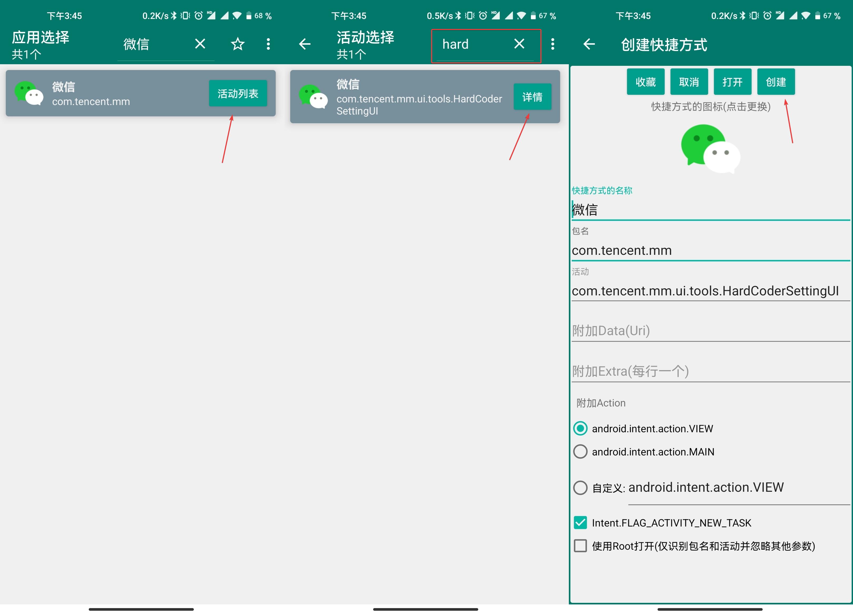The image size is (853, 616).
Task: Click the 附加Data(Uri) input field
Action: [x=710, y=331]
